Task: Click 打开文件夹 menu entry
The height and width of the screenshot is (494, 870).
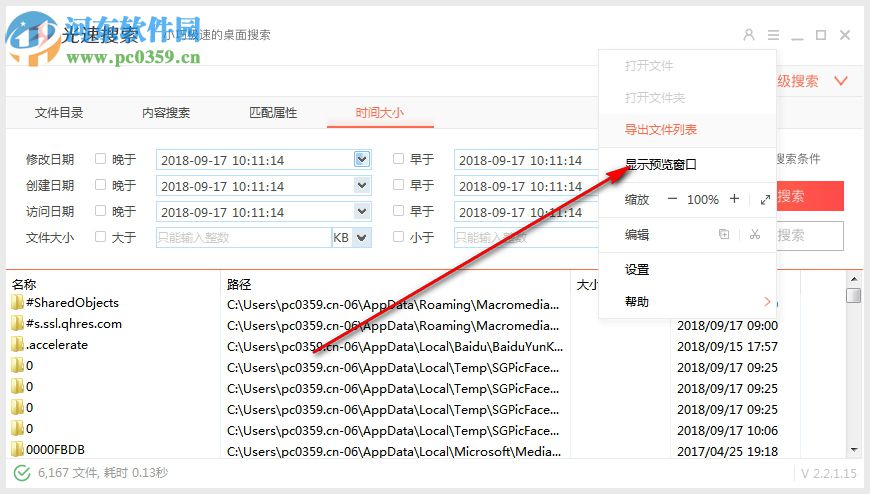Action: [687, 98]
